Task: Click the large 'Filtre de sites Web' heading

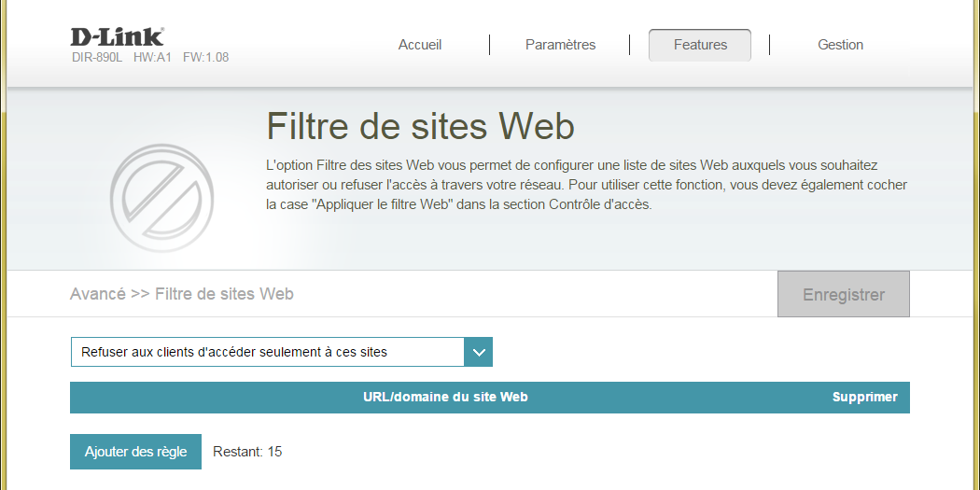Action: tap(420, 126)
